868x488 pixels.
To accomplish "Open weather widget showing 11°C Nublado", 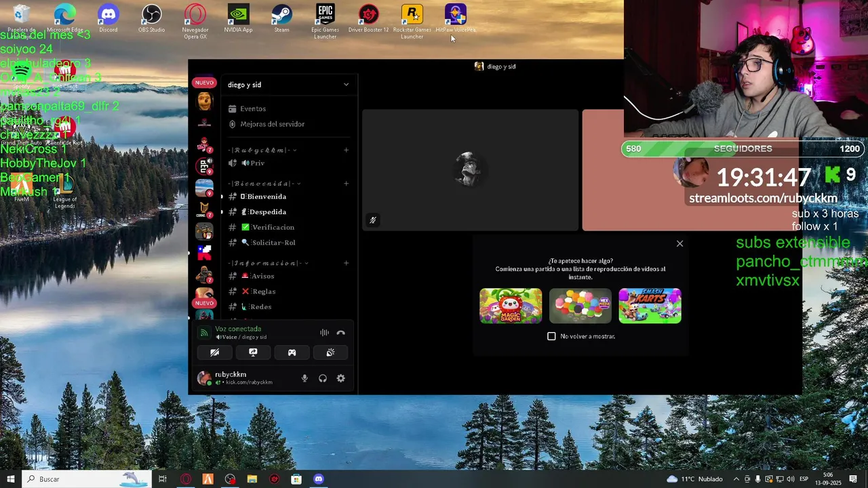I will click(x=694, y=479).
